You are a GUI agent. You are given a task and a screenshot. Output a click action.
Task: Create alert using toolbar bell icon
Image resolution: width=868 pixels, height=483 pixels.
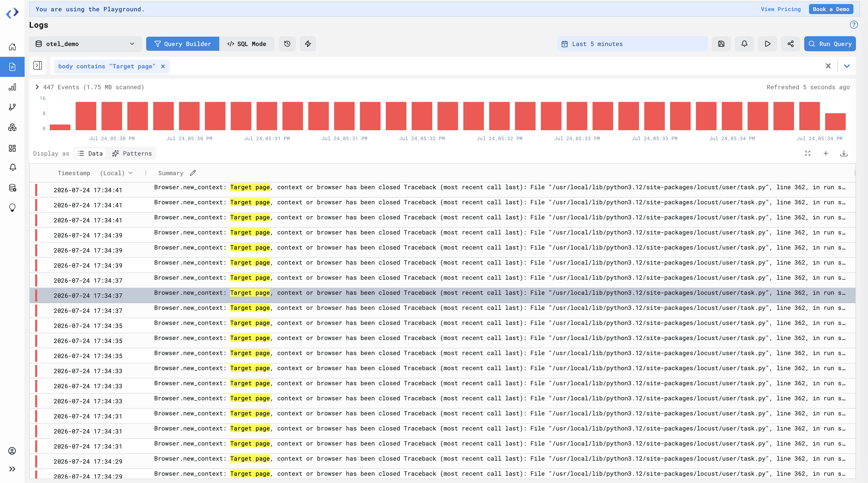[744, 44]
